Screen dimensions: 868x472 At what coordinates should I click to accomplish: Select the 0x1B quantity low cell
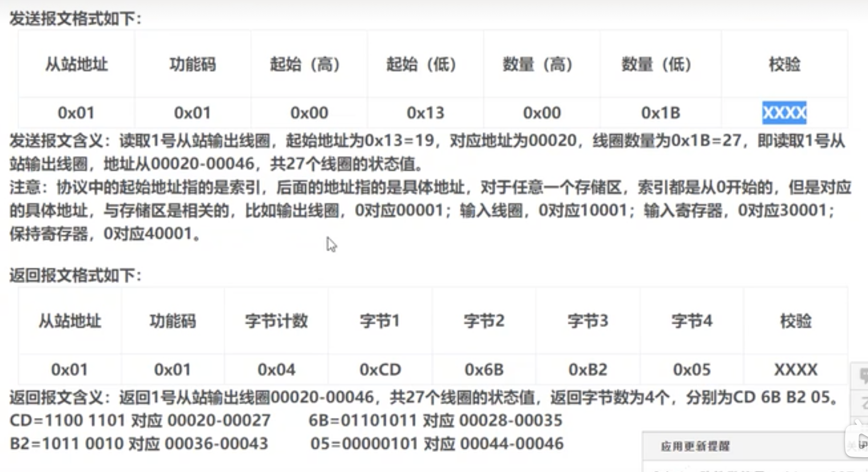661,113
